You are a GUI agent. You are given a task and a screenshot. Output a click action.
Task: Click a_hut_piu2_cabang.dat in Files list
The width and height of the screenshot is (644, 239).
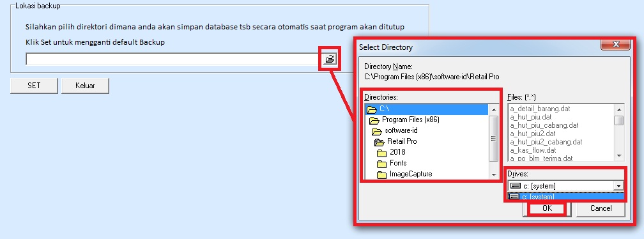[x=546, y=142]
